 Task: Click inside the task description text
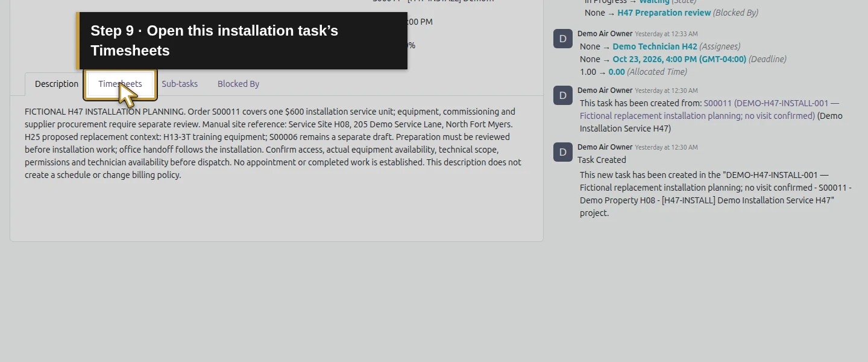(273, 143)
